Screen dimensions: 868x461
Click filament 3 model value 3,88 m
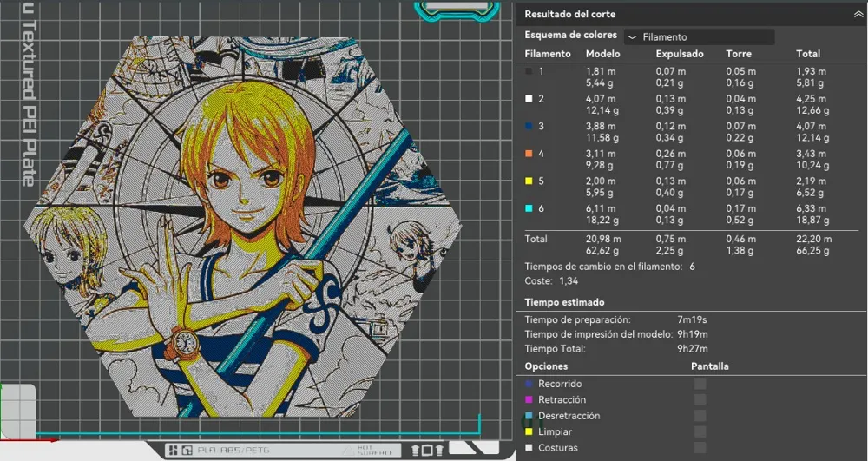[x=601, y=126]
